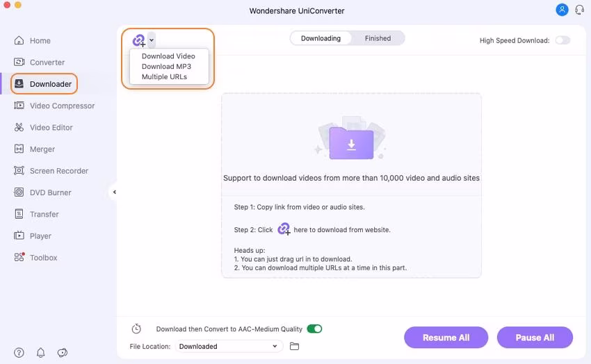
Task: Select Download MP3 menu option
Action: (x=166, y=67)
